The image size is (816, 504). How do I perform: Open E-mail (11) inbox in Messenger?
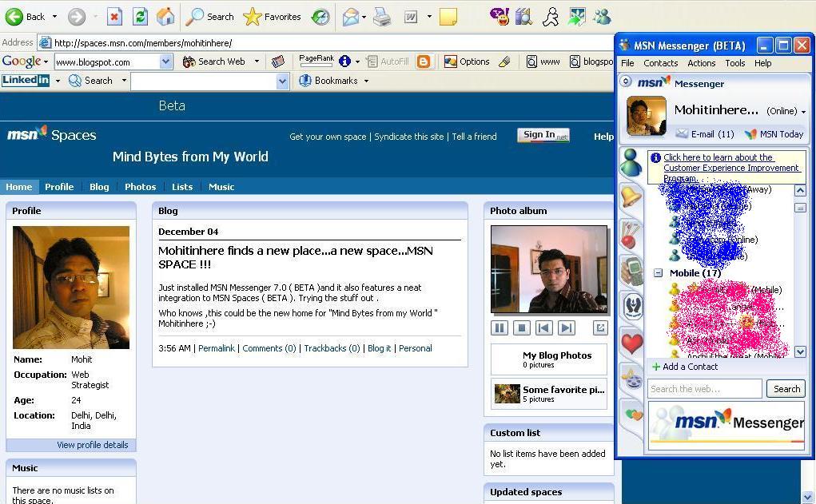coord(705,134)
